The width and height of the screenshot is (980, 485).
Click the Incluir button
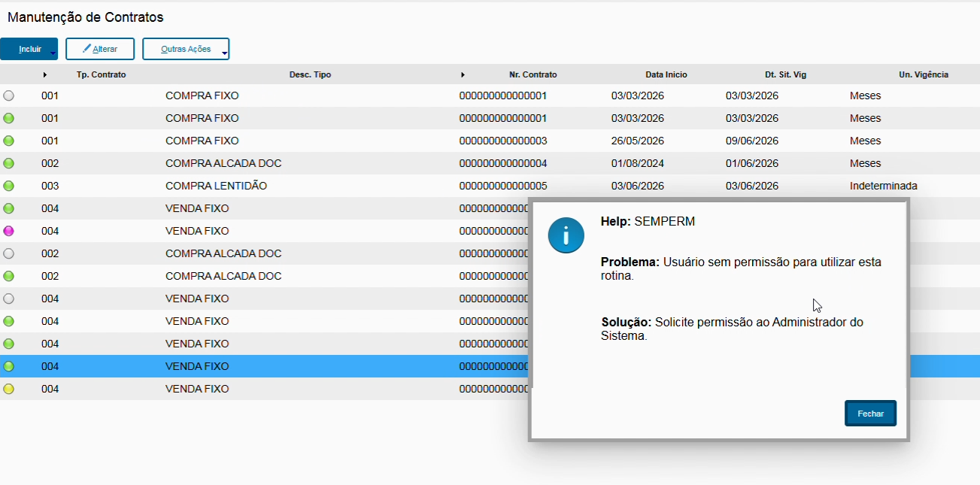[29, 49]
